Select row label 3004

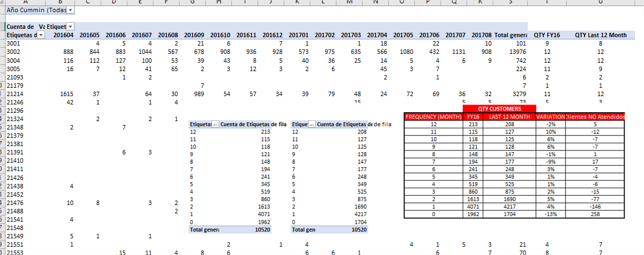pos(13,61)
